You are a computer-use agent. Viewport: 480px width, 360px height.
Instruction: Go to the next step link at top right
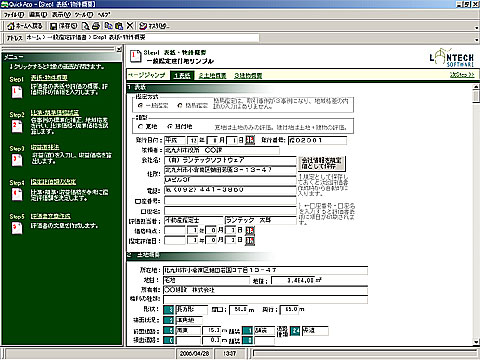[x=462, y=75]
